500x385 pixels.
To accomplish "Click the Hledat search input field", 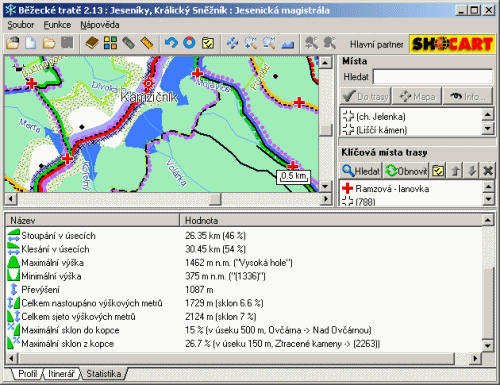I will 432,77.
